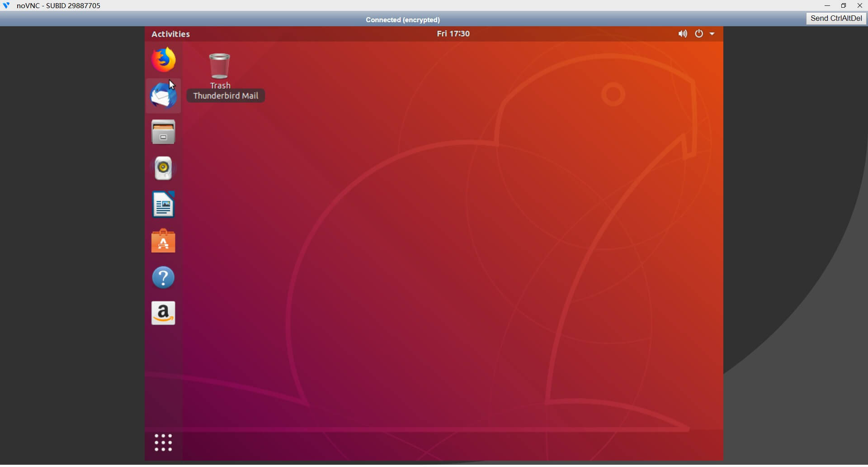Restore down the noVNC window
Image resolution: width=868 pixels, height=467 pixels.
844,6
